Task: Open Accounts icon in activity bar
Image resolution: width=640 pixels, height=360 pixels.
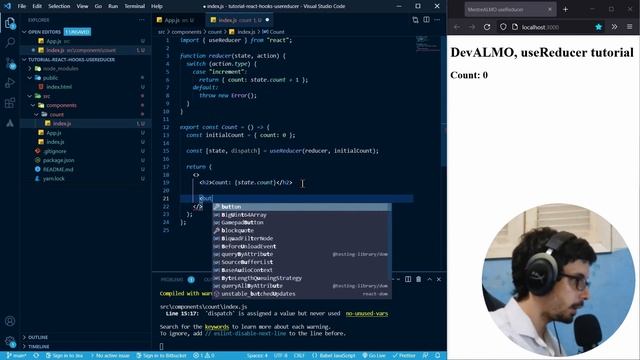Action: tap(10, 321)
